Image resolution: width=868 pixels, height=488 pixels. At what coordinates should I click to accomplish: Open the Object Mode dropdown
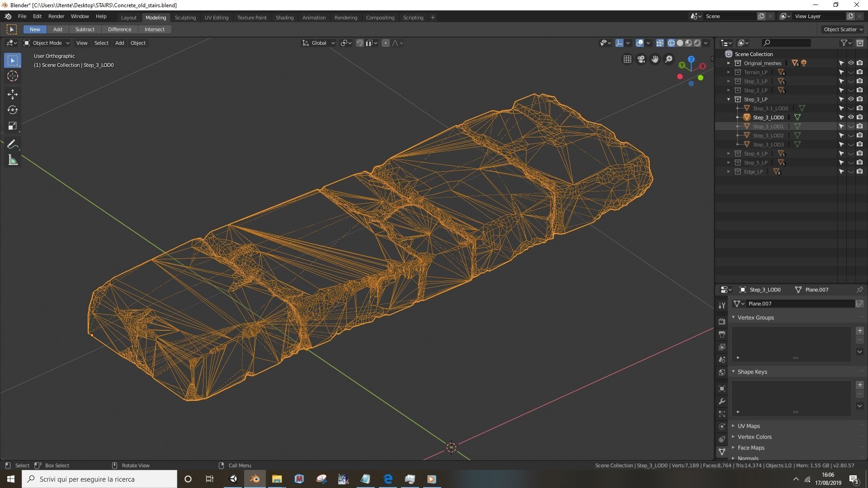[47, 43]
